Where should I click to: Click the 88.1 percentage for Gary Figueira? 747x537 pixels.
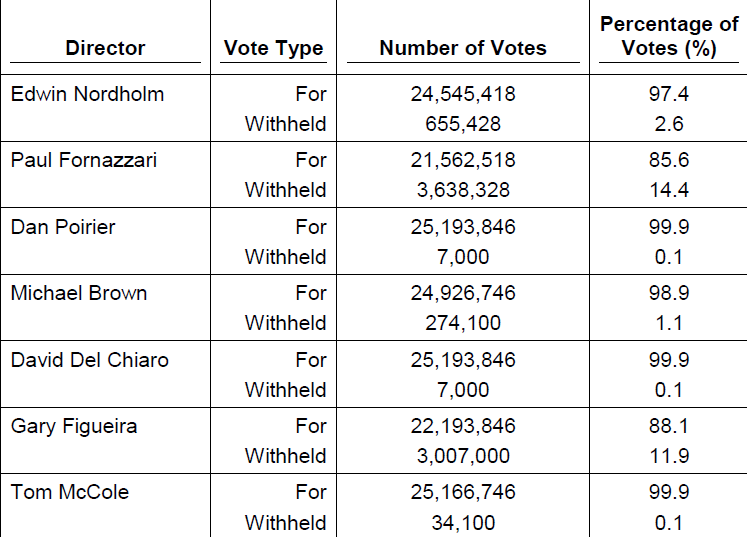tap(669, 426)
